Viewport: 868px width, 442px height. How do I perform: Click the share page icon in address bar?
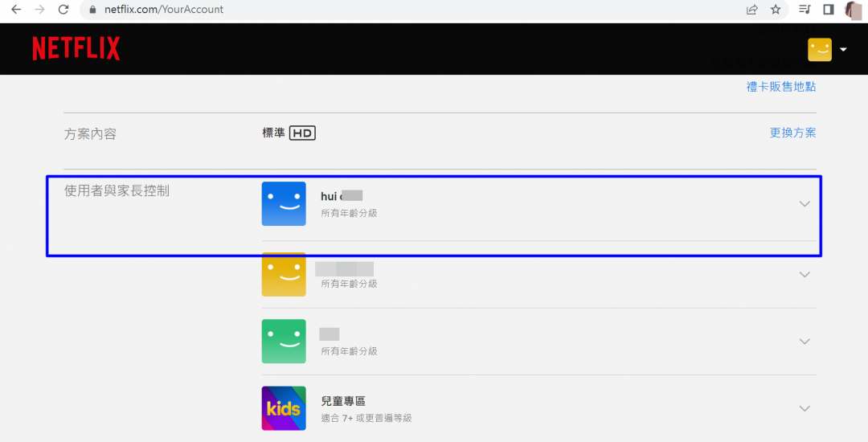click(x=752, y=10)
